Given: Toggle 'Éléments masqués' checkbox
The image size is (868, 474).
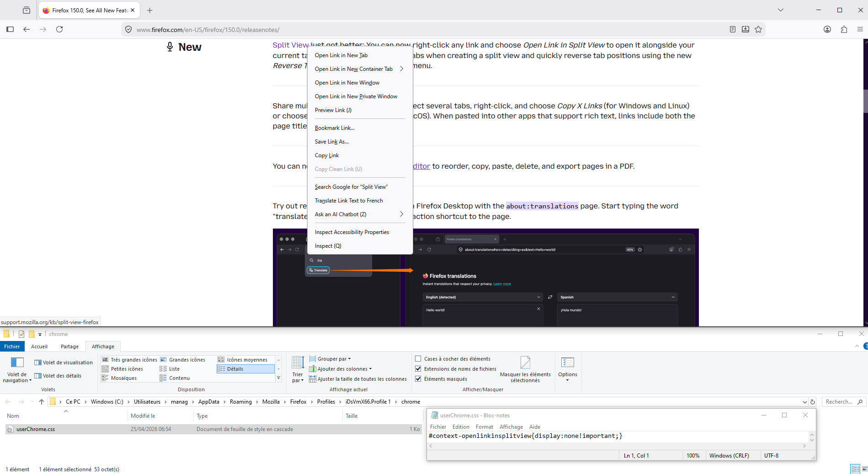Looking at the screenshot, I should (x=418, y=379).
